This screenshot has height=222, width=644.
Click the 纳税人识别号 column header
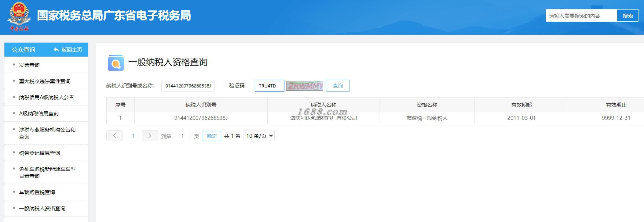pos(201,105)
